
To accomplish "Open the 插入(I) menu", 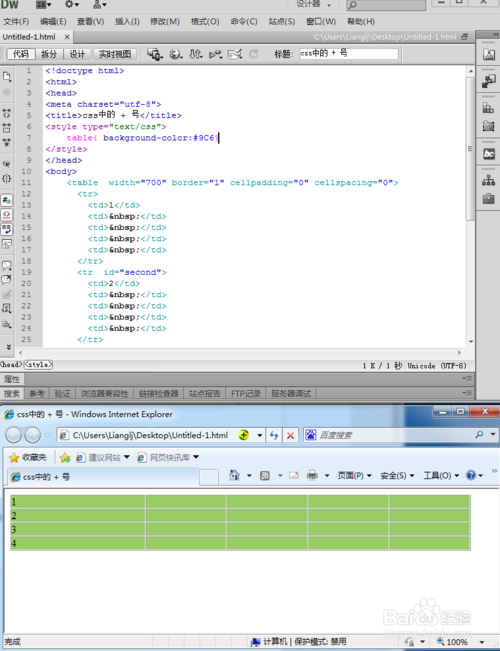I will click(x=127, y=22).
